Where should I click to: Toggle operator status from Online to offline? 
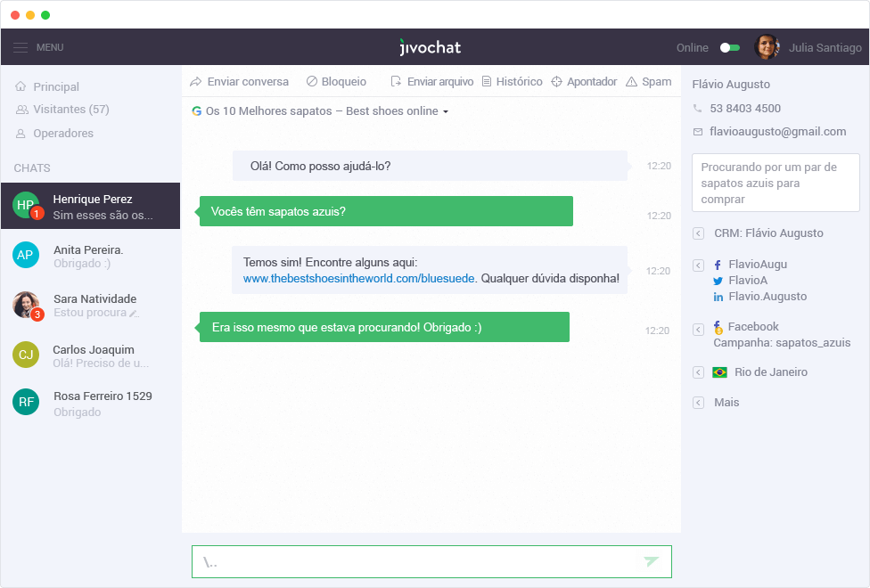click(729, 47)
